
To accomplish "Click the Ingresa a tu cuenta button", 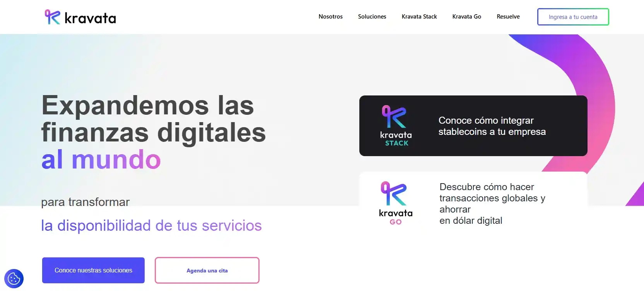I will pyautogui.click(x=573, y=17).
